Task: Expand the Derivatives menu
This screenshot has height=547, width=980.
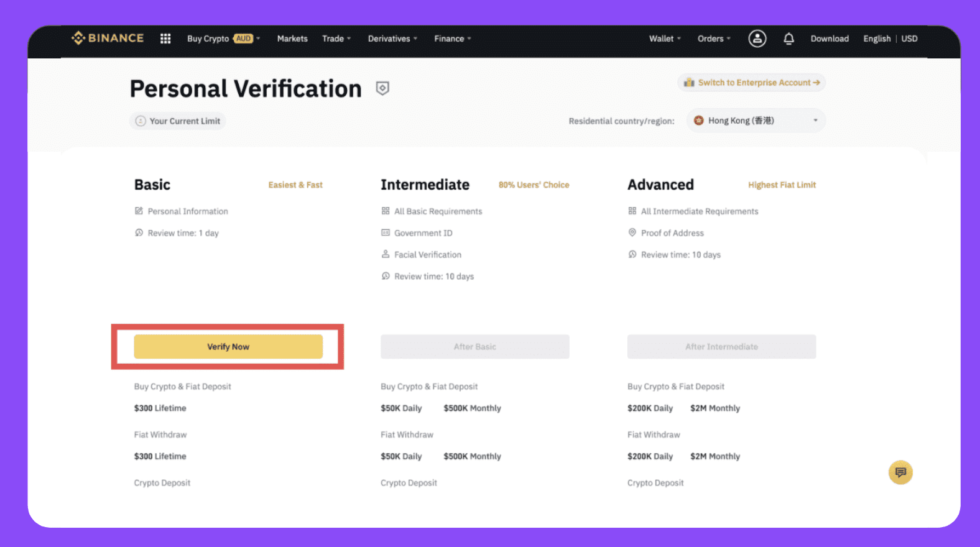Action: [x=392, y=39]
